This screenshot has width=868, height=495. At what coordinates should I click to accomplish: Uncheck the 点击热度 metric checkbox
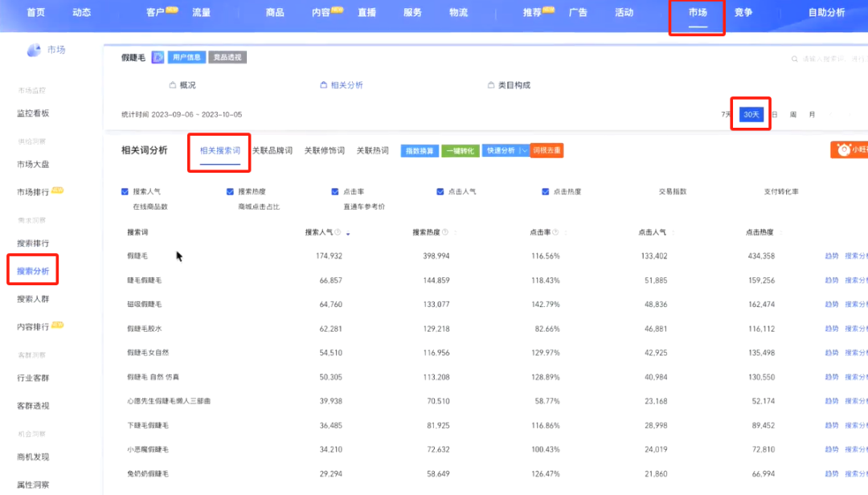pos(546,191)
